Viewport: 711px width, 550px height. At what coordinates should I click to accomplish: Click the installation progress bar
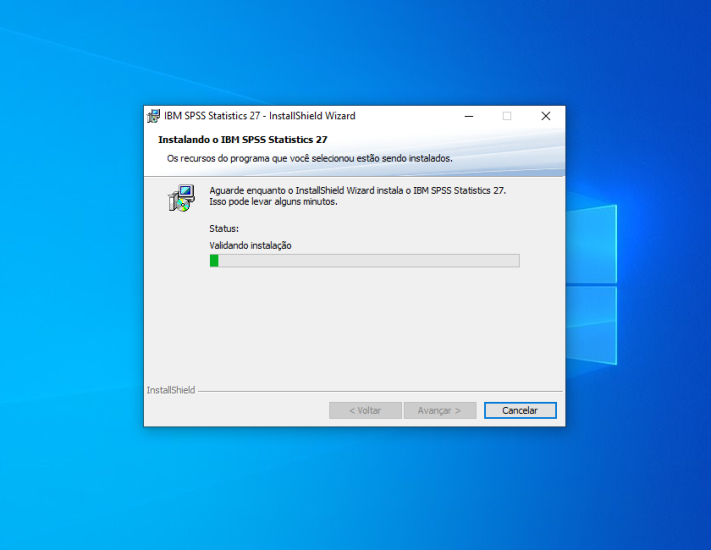pyautogui.click(x=365, y=261)
